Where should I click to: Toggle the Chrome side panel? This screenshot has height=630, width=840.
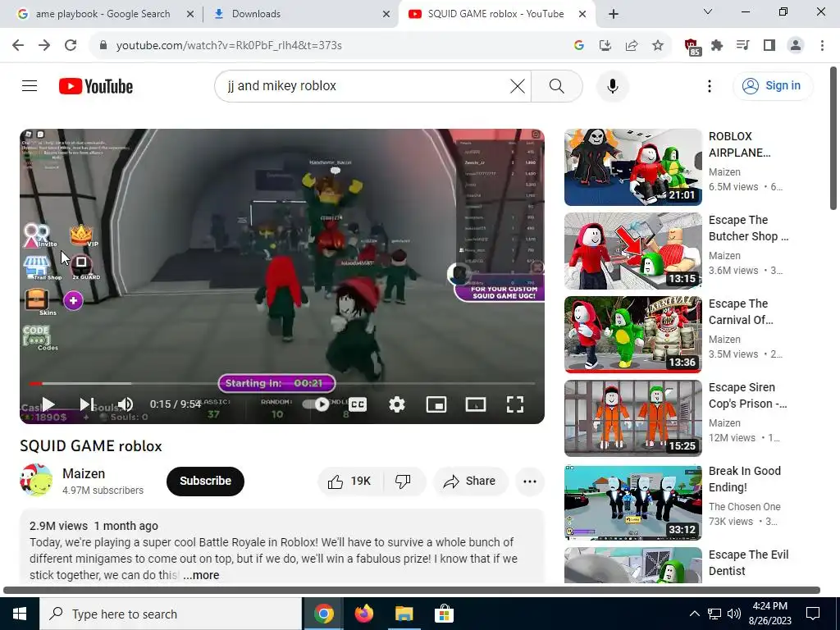pyautogui.click(x=769, y=45)
